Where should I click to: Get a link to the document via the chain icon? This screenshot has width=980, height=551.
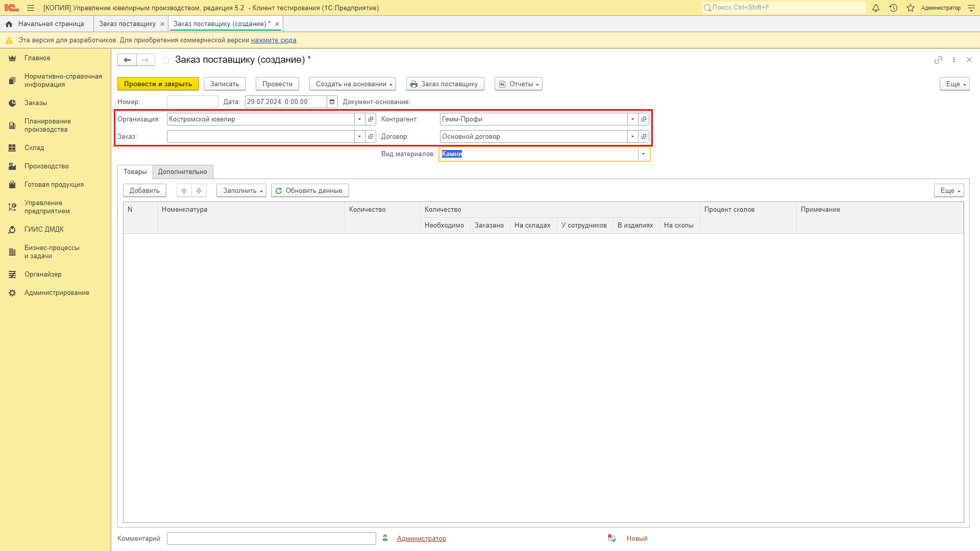pos(938,60)
